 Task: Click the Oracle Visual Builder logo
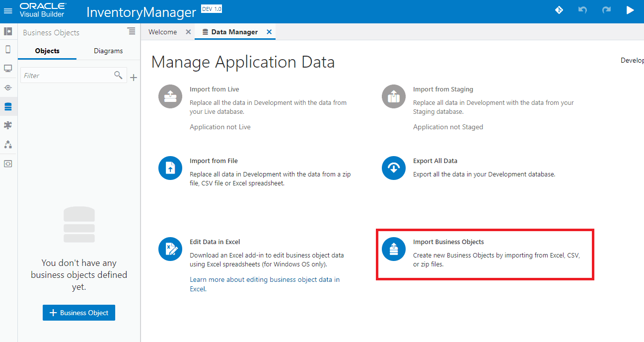pyautogui.click(x=42, y=10)
